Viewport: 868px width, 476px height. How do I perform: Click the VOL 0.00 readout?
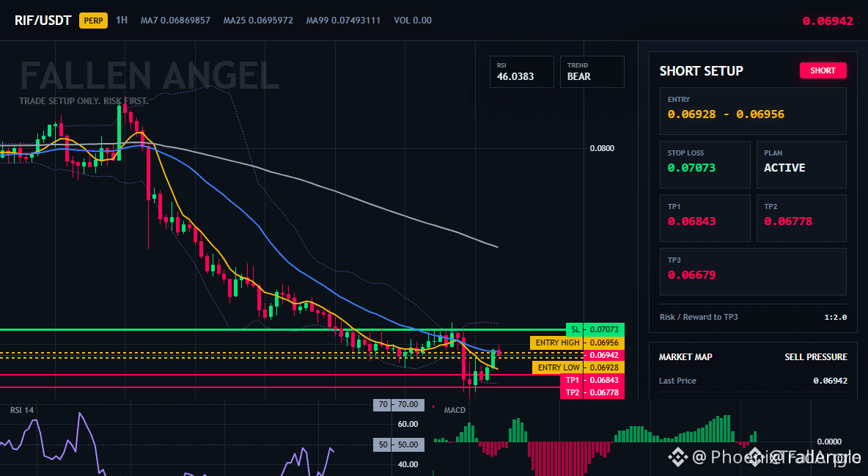[x=413, y=20]
